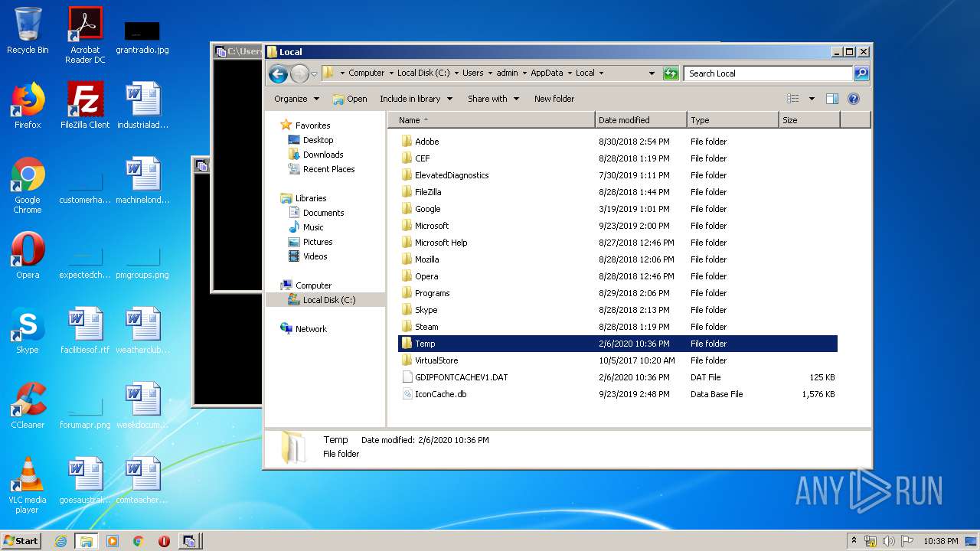The image size is (980, 551).
Task: Toggle the preview pane icon
Action: click(x=832, y=99)
